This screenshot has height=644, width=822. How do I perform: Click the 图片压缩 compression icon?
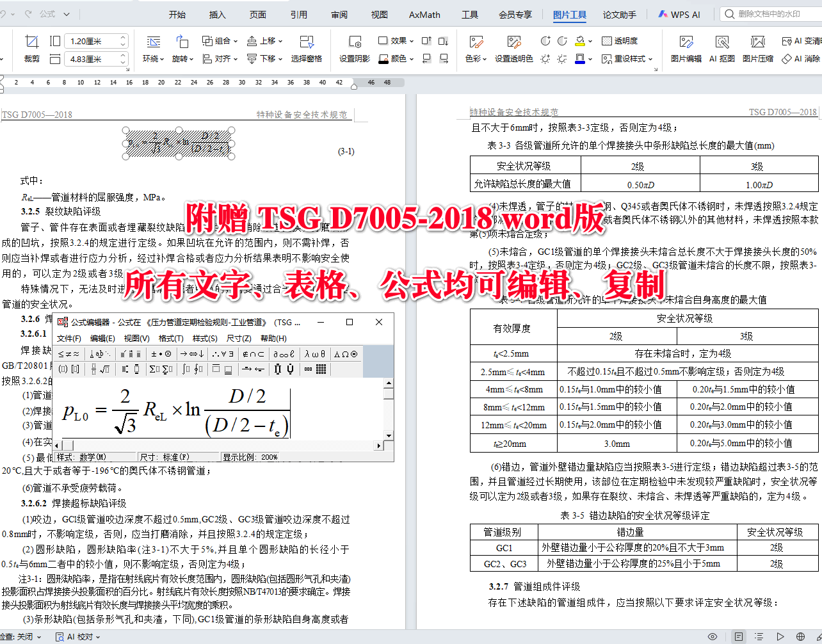pyautogui.click(x=758, y=50)
